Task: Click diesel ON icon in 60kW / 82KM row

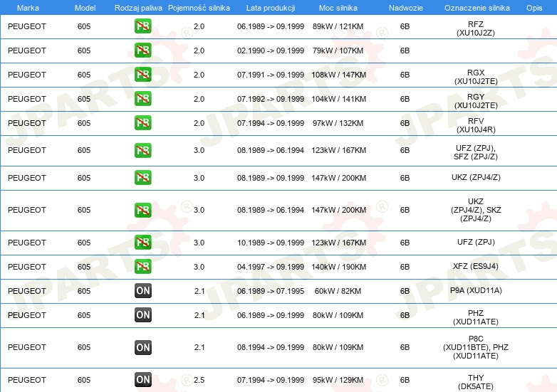Action: click(142, 290)
